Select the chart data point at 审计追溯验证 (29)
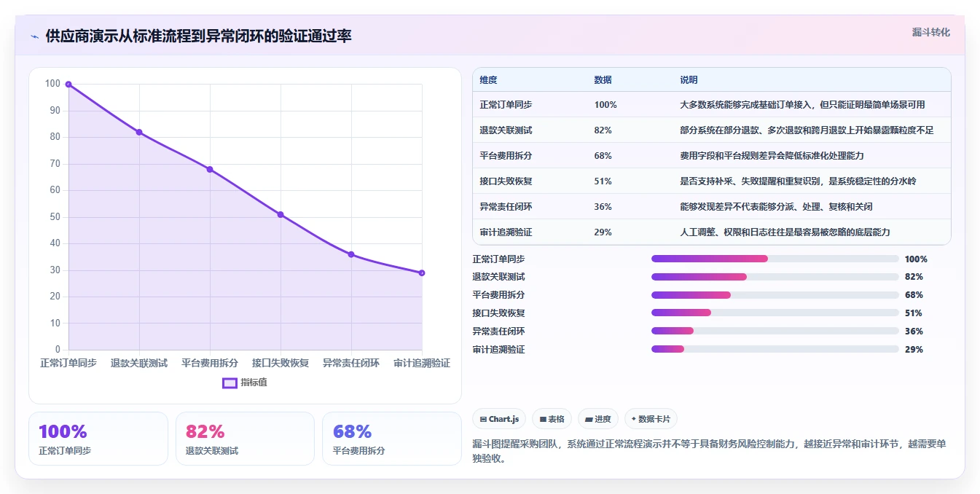Image resolution: width=980 pixels, height=494 pixels. pyautogui.click(x=422, y=273)
